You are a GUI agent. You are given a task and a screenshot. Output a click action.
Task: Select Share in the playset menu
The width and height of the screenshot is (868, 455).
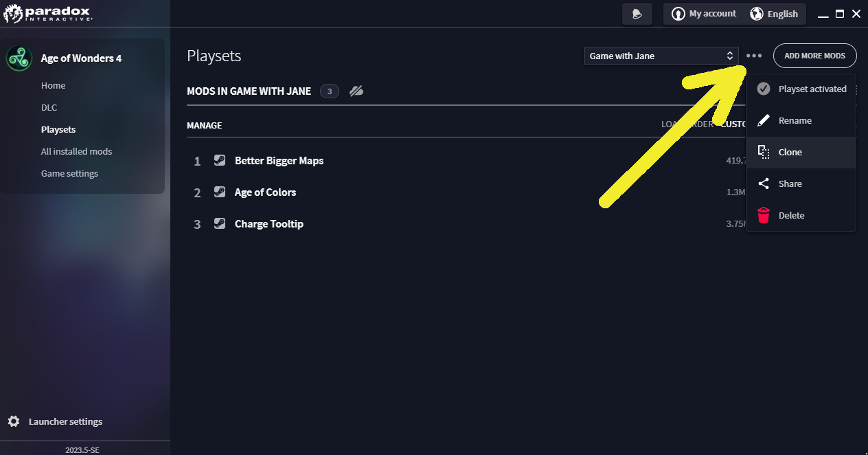pyautogui.click(x=790, y=184)
